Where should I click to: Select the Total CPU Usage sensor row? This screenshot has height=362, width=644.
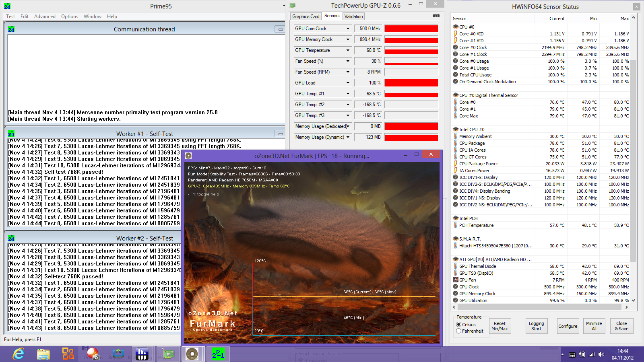(541, 75)
